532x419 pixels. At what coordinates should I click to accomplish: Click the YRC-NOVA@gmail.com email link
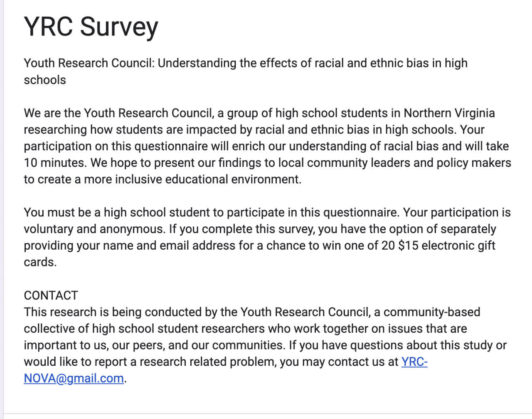74,378
